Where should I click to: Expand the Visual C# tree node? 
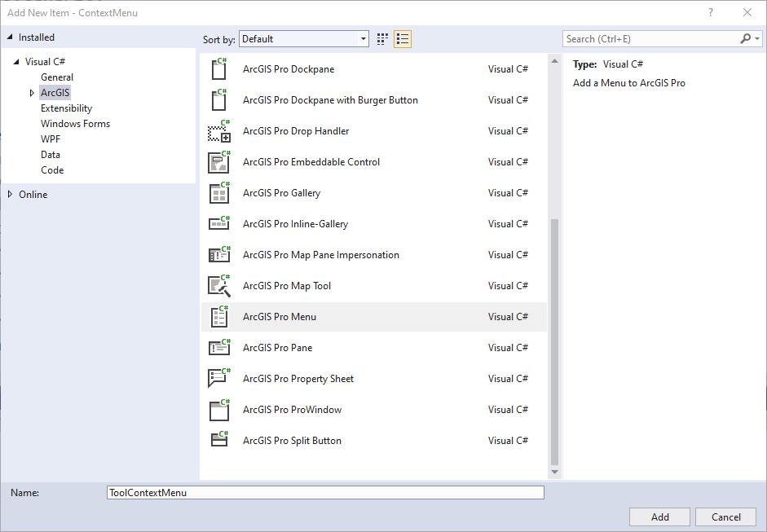pyautogui.click(x=17, y=61)
